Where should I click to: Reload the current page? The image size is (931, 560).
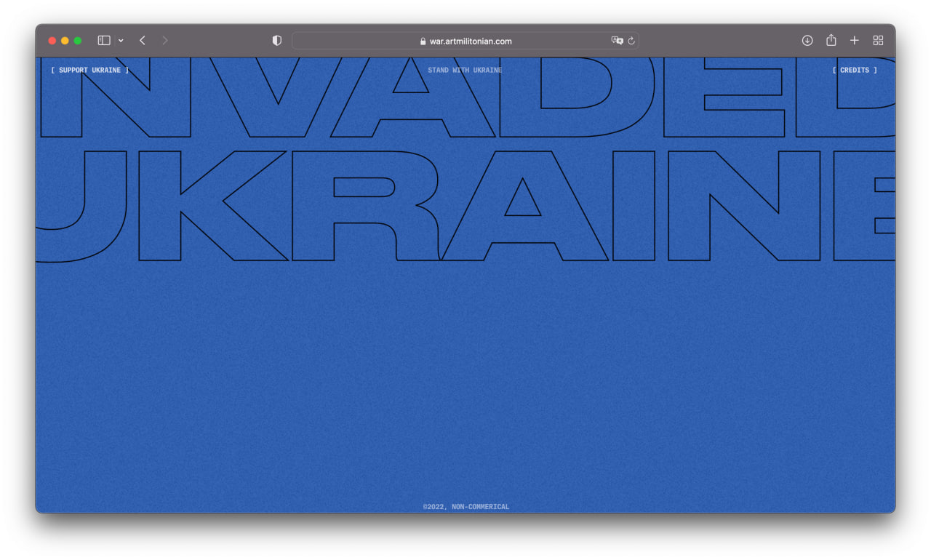pos(631,41)
